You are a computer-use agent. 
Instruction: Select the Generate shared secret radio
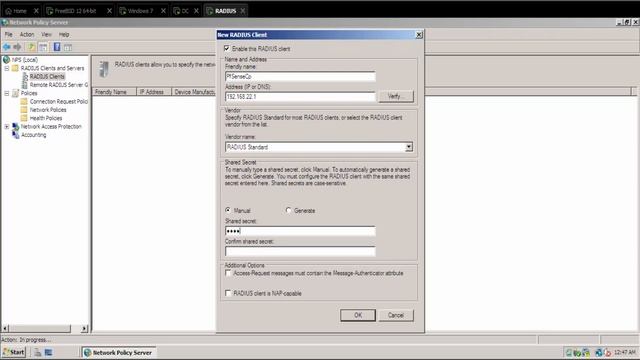tap(289, 210)
